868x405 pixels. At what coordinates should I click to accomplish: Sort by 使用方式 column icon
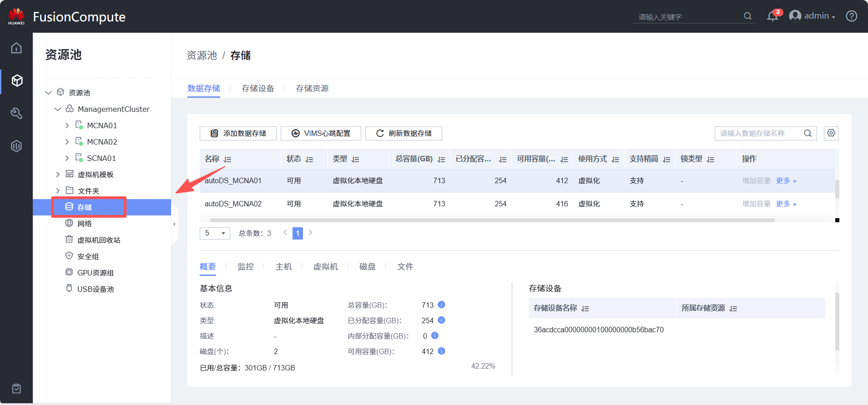click(616, 160)
